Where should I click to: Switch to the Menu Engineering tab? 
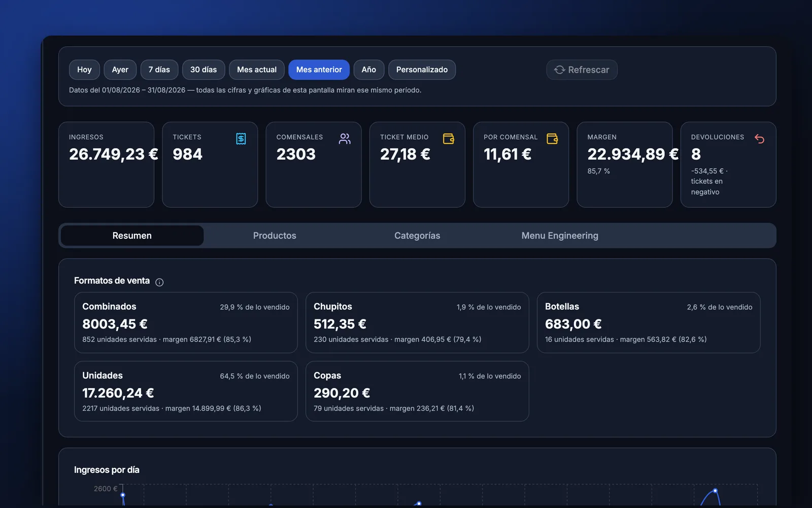click(x=560, y=236)
